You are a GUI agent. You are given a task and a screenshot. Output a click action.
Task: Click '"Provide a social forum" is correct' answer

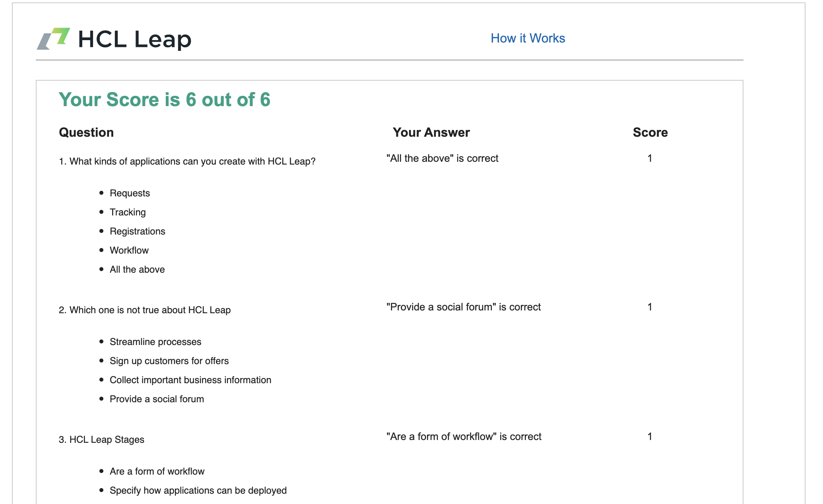click(464, 307)
